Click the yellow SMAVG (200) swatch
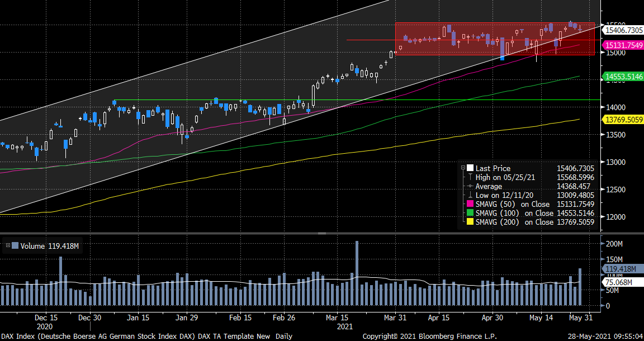Viewport: 644px width, 341px height. click(470, 222)
